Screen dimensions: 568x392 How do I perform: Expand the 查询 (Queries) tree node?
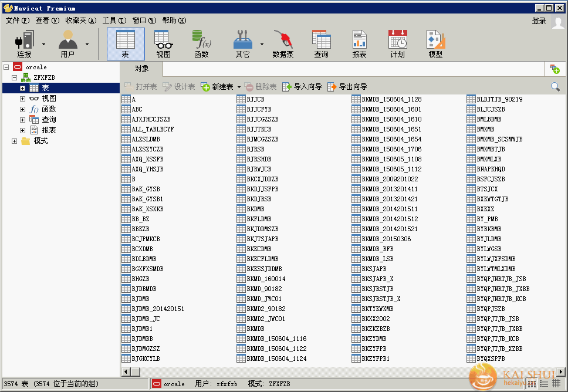(22, 120)
